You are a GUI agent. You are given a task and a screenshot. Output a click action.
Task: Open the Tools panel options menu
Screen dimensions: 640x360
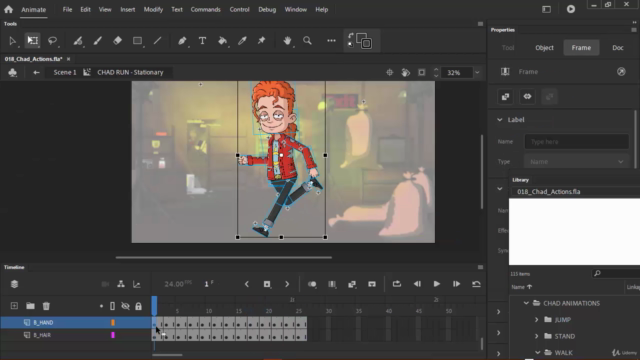(x=480, y=24)
